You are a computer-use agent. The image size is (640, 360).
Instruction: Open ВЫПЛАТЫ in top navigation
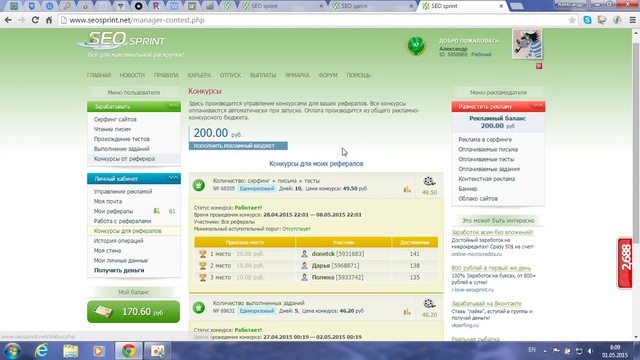click(263, 75)
